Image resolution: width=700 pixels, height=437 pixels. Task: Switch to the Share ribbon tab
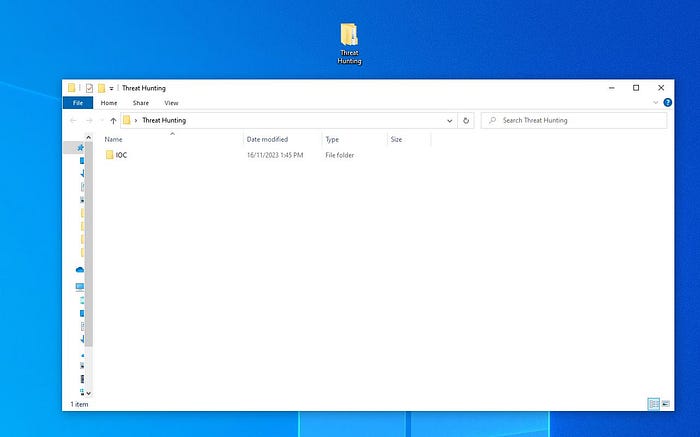click(x=141, y=103)
